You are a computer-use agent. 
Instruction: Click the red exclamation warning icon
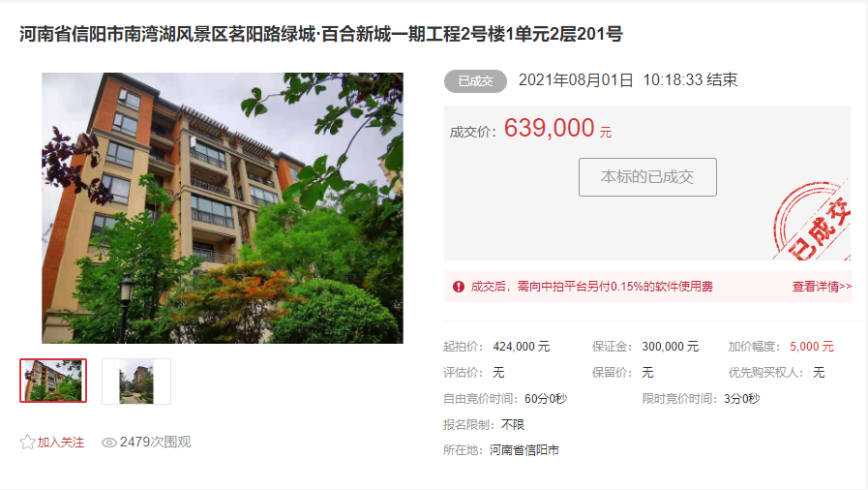[459, 287]
